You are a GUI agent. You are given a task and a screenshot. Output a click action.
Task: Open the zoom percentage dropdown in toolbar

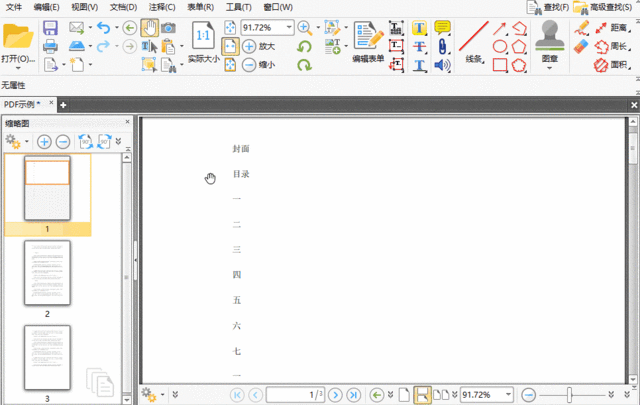point(289,27)
